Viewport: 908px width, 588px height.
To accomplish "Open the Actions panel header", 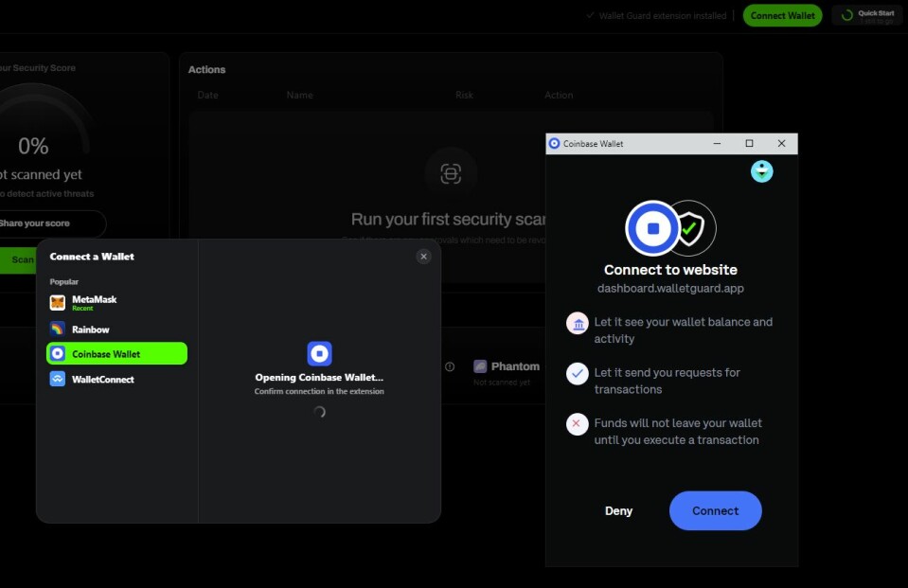I will [x=207, y=69].
